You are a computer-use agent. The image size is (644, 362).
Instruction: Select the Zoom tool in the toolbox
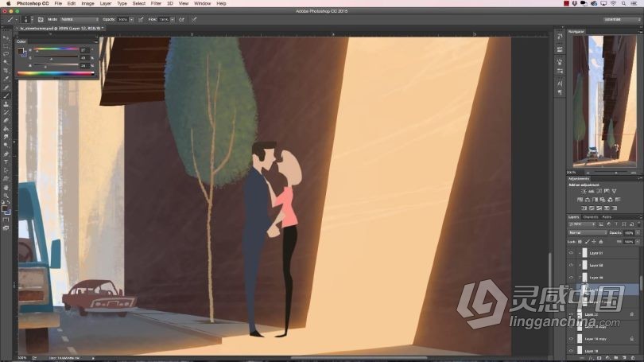point(6,196)
